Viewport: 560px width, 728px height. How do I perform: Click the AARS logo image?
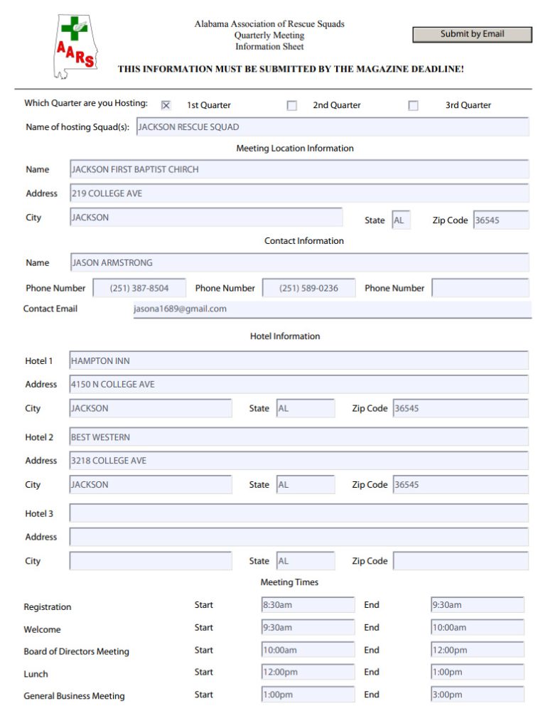[76, 46]
